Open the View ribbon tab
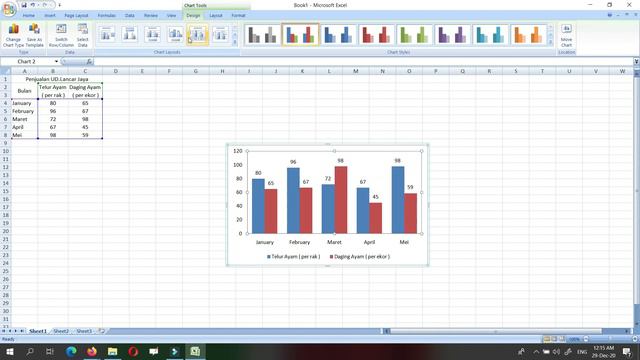 click(171, 16)
